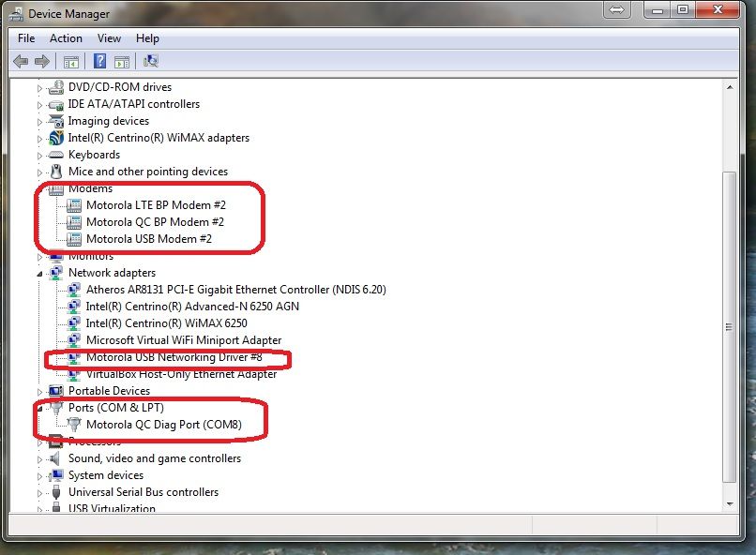Viewport: 756px width, 555px height.
Task: Expand Mice and other pointing devices
Action: point(39,172)
